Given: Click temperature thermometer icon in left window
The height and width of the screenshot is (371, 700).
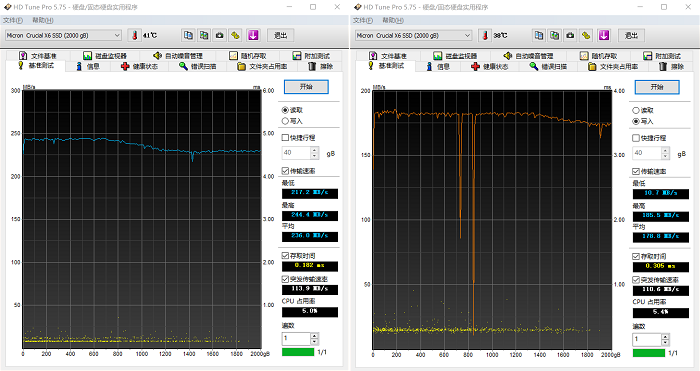Looking at the screenshot, I should [x=134, y=35].
